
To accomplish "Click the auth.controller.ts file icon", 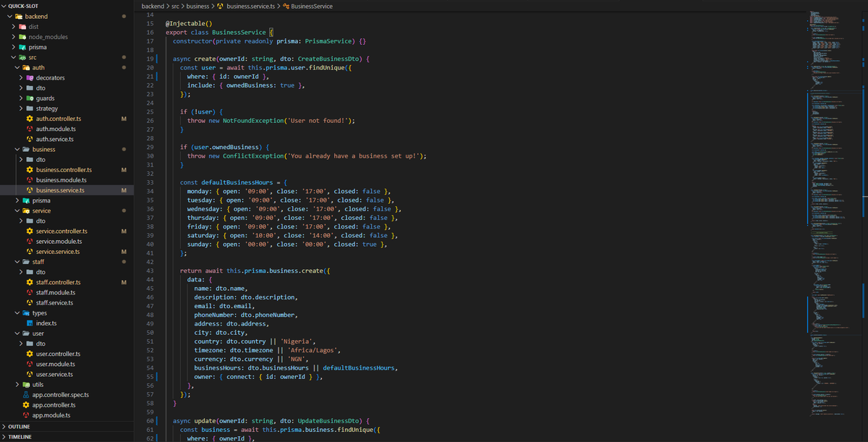I will tap(30, 119).
